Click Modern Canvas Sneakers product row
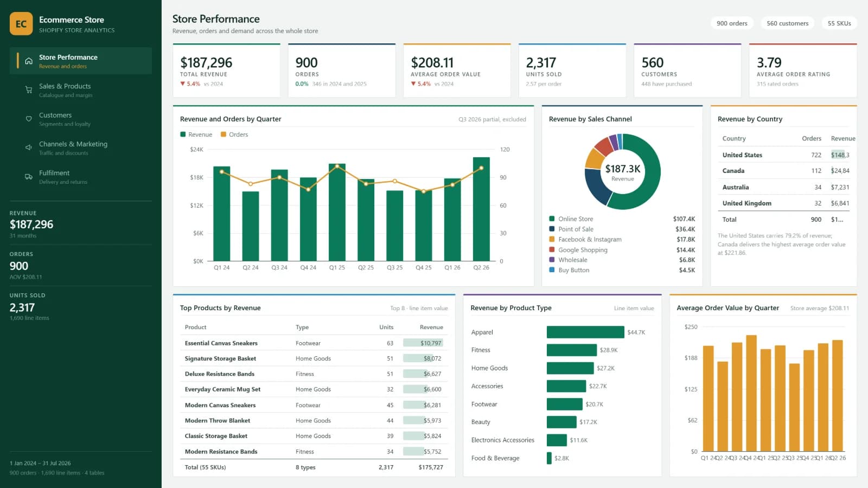This screenshot has width=868, height=488. [314, 405]
